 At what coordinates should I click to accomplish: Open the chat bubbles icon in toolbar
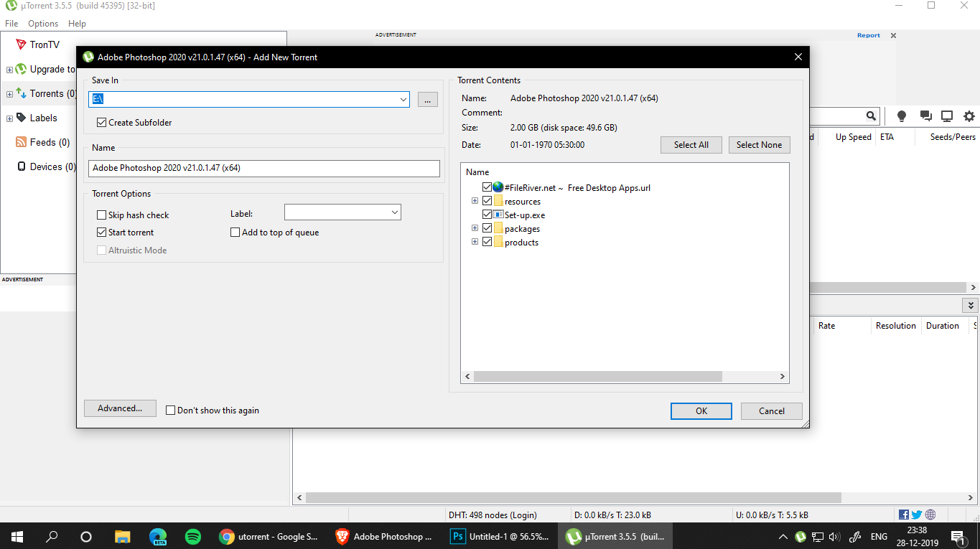pos(925,116)
